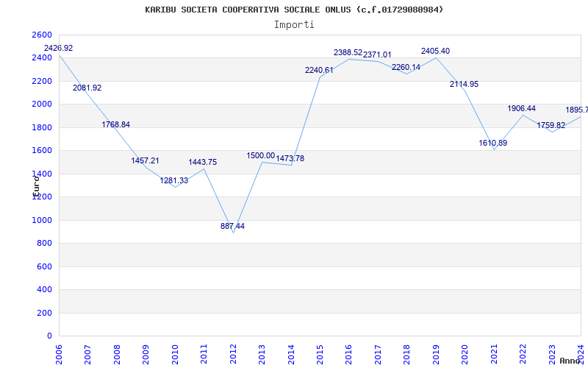Click the y-axis tick 2200

tap(43, 81)
